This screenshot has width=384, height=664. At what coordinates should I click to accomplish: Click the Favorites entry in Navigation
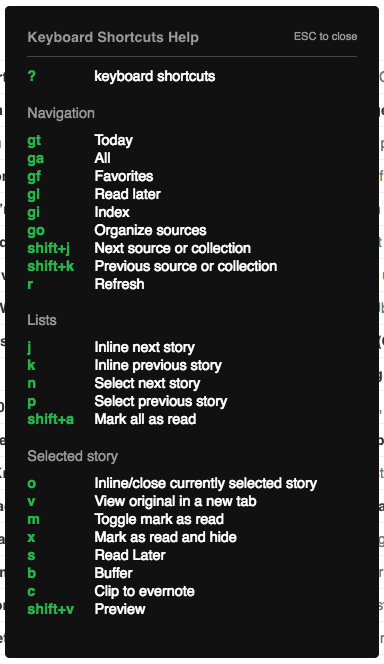pyautogui.click(x=124, y=176)
